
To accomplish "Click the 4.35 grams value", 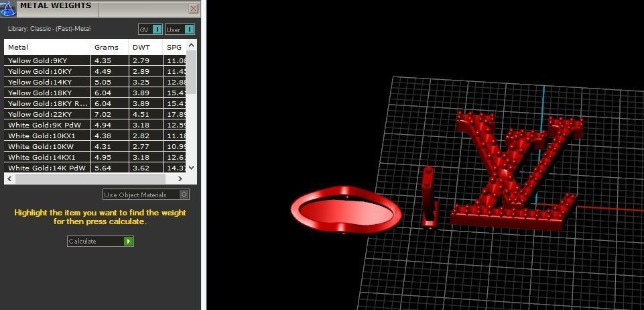I will [103, 60].
